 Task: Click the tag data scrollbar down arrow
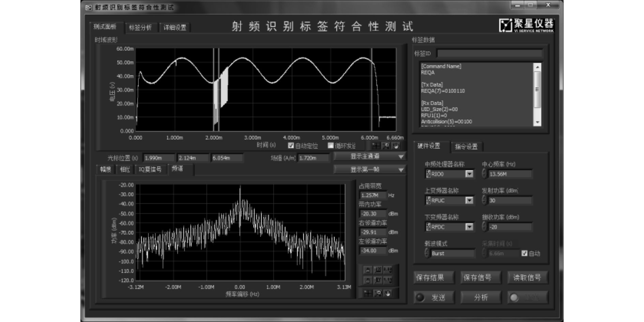(x=537, y=123)
